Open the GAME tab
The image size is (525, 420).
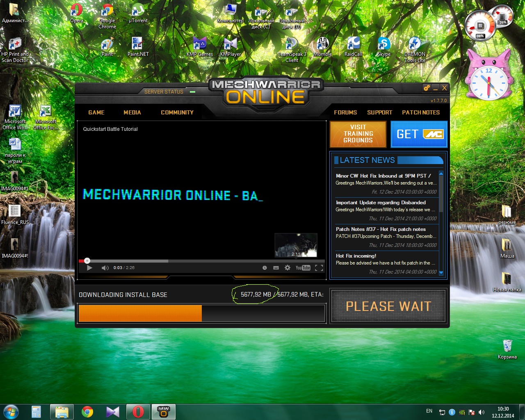click(x=96, y=112)
